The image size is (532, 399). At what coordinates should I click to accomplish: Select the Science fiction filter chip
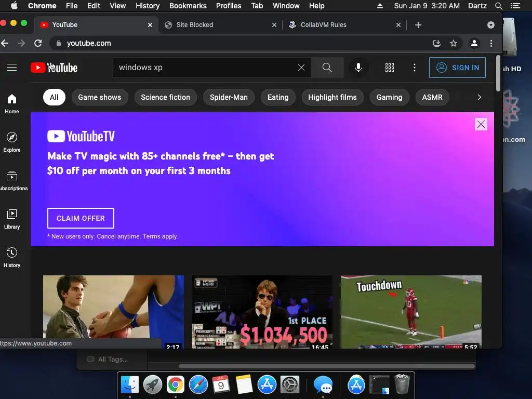coord(166,97)
